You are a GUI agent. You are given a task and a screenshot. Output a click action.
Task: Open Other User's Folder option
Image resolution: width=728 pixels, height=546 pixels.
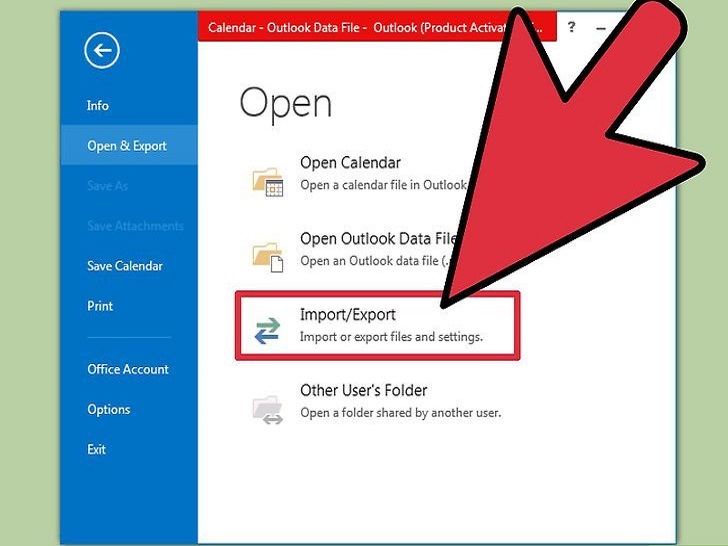click(377, 402)
